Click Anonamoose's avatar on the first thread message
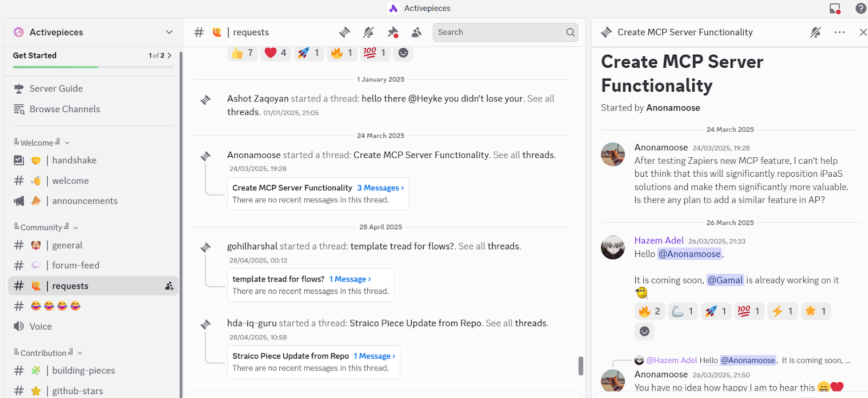The image size is (868, 398). (613, 155)
